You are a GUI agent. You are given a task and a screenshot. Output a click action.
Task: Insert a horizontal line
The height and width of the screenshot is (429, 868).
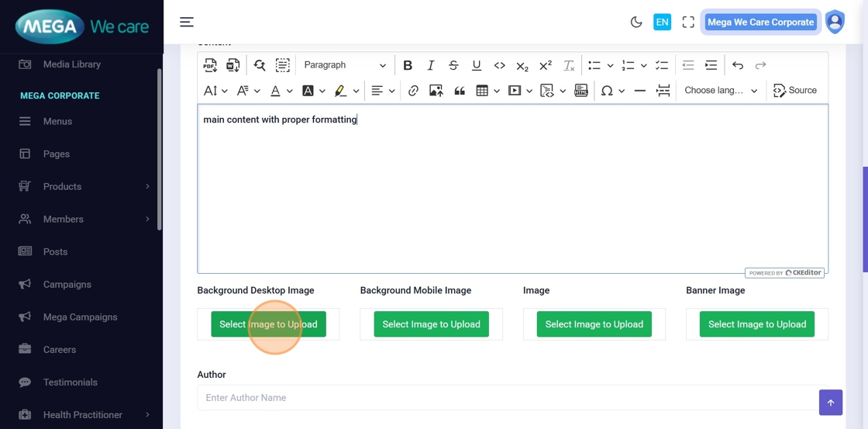click(639, 91)
